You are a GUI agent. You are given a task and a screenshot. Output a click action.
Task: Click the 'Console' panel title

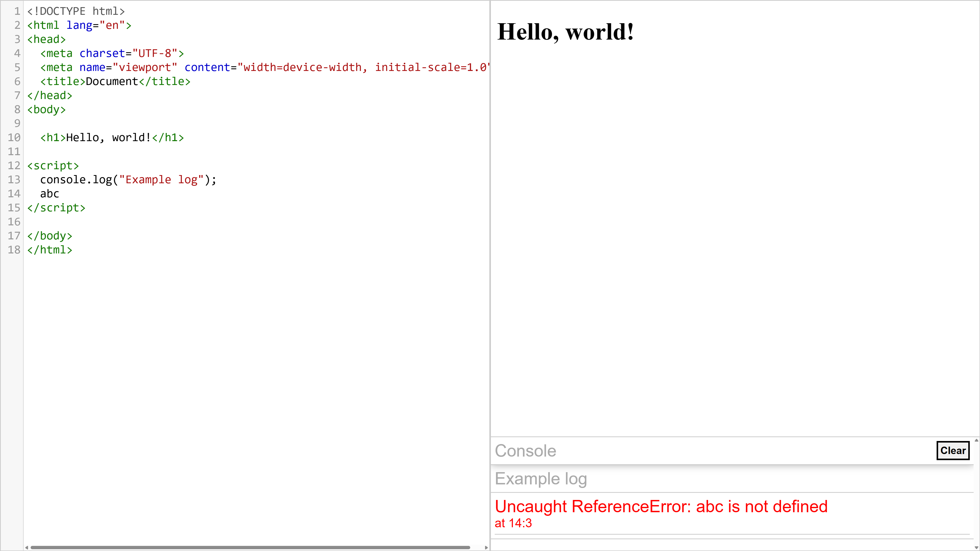pyautogui.click(x=525, y=451)
